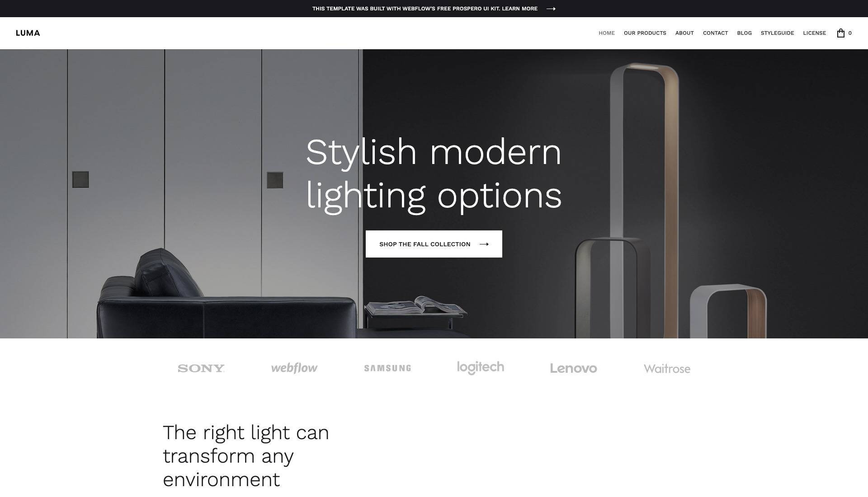Visit the Blog page
868x497 pixels.
coord(744,33)
